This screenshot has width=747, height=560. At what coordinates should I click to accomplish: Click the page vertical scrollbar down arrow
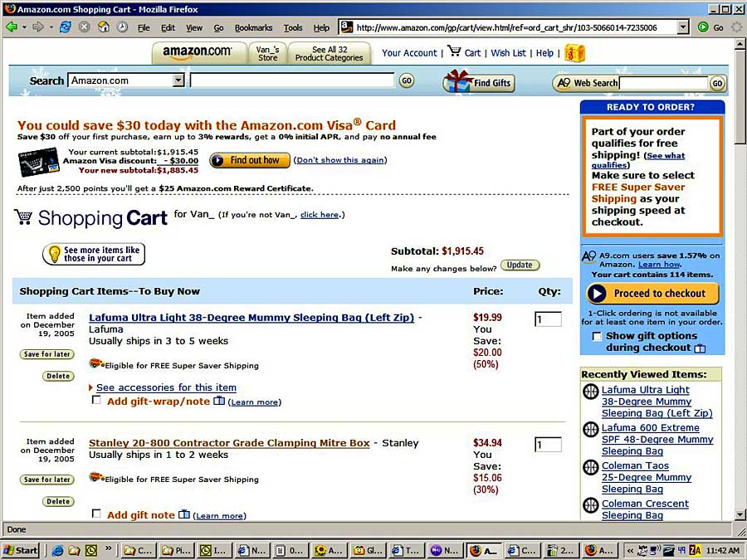pyautogui.click(x=740, y=514)
